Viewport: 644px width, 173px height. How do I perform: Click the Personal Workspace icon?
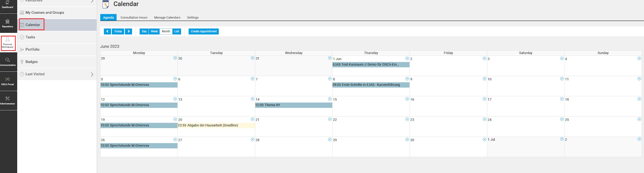click(x=8, y=43)
